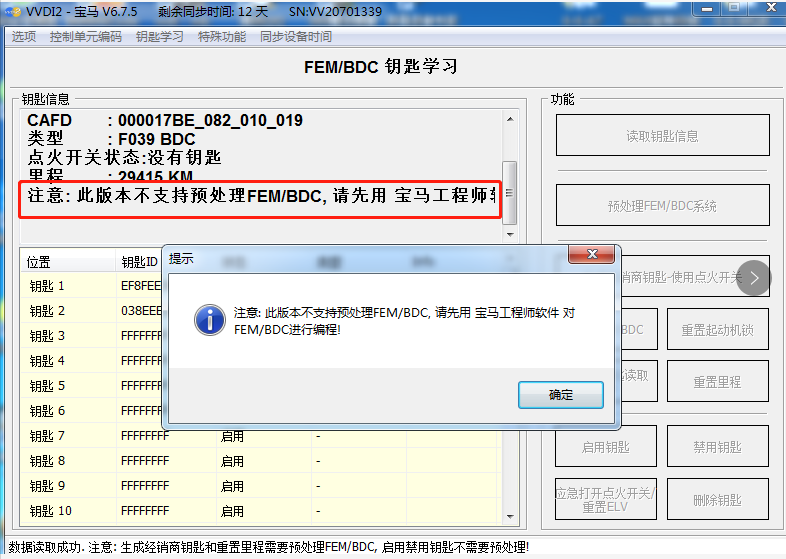Click the 启用钥匙 button
Viewport: 786px width, 559px height.
pos(606,446)
